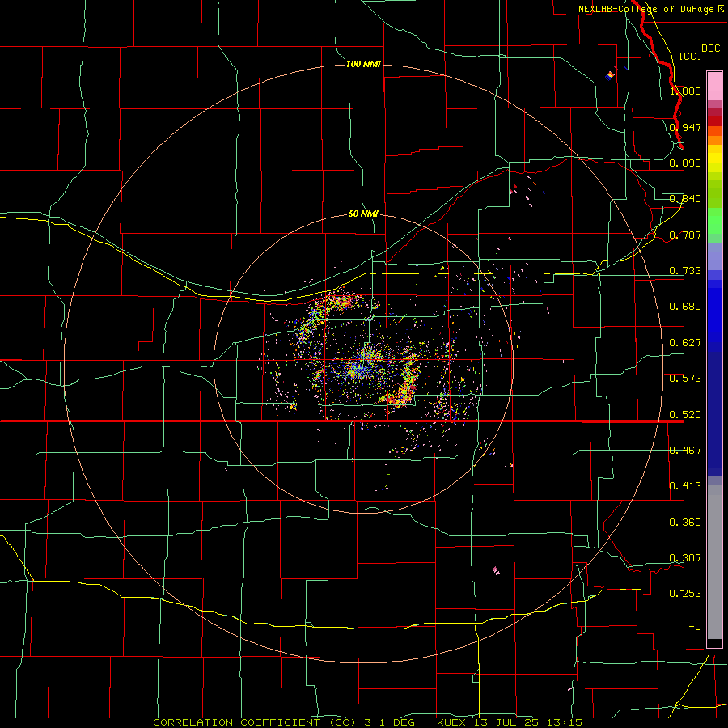Screen dimensions: 728x728
Task: Click the KUEX station identifier
Action: pos(452,722)
